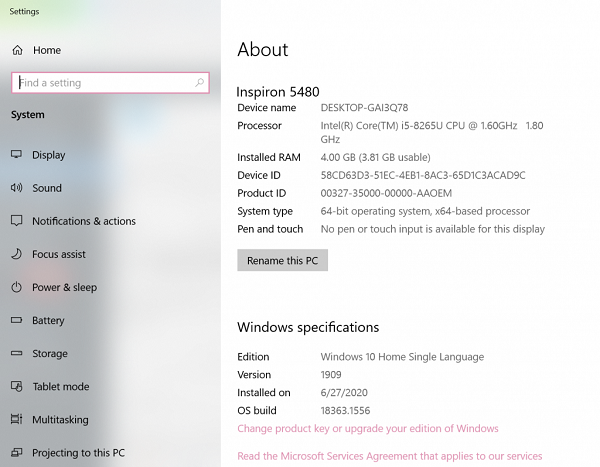Screen dimensions: 600x467
Task: Click the Notifications & actions icon
Action: point(17,221)
